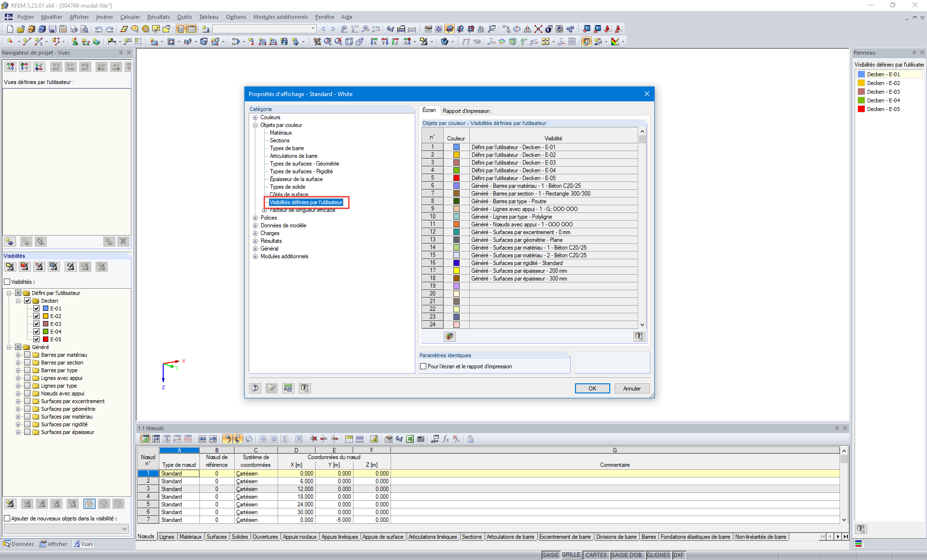Expand the Résultats tree node

(255, 241)
